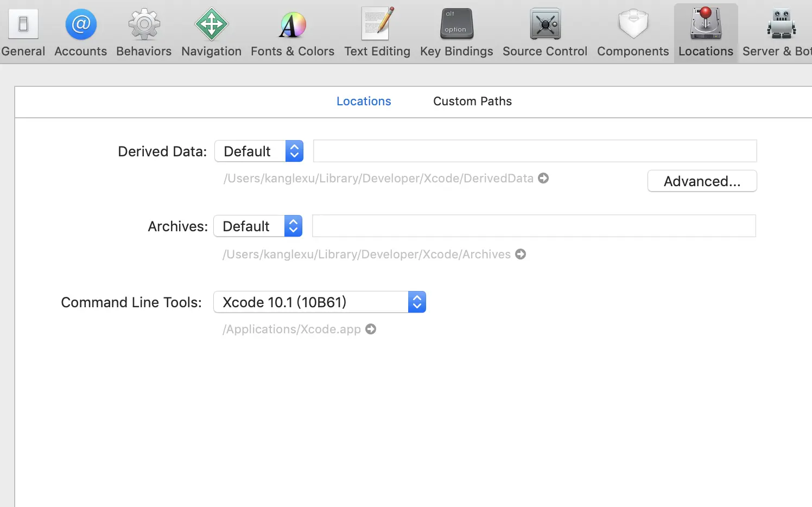Image resolution: width=812 pixels, height=507 pixels.
Task: Click the Derived Data path field
Action: point(535,151)
